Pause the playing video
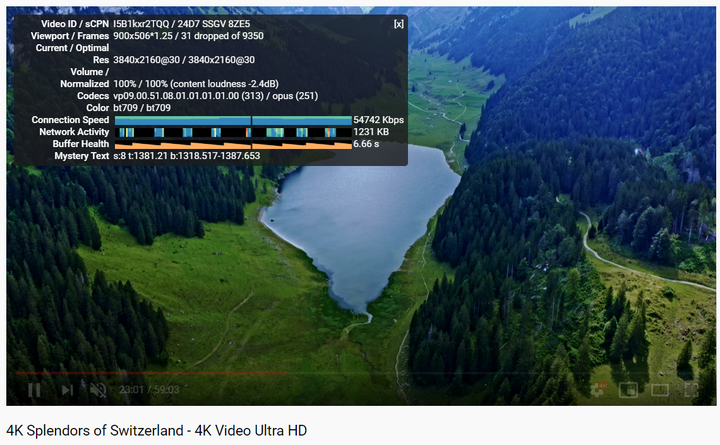Viewport: 720px width, 445px height. pyautogui.click(x=34, y=390)
